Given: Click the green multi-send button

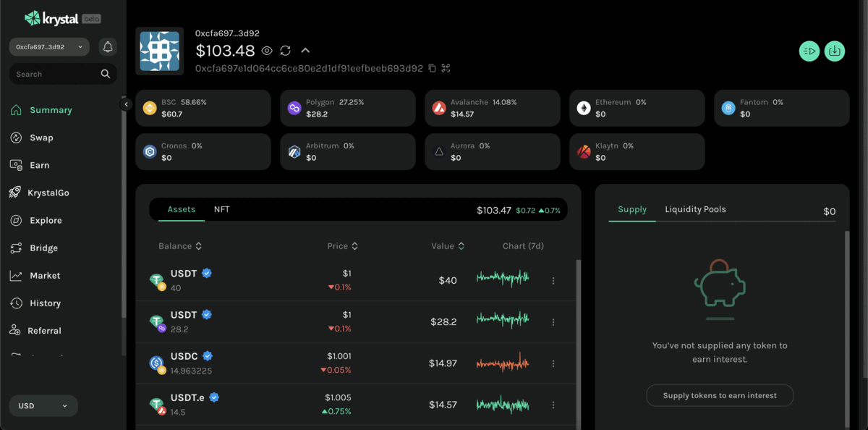Looking at the screenshot, I should (x=809, y=51).
